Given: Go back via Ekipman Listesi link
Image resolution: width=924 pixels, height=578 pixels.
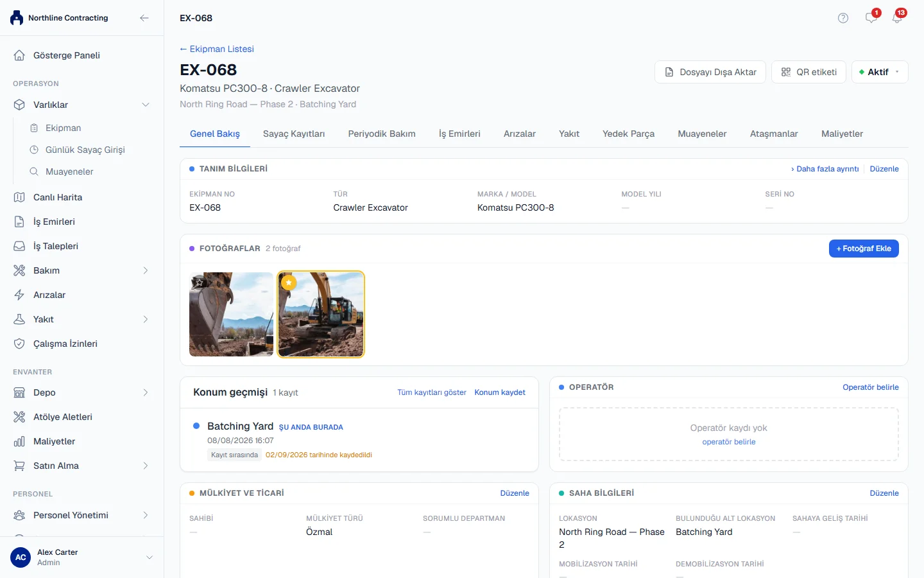Looking at the screenshot, I should tap(217, 49).
